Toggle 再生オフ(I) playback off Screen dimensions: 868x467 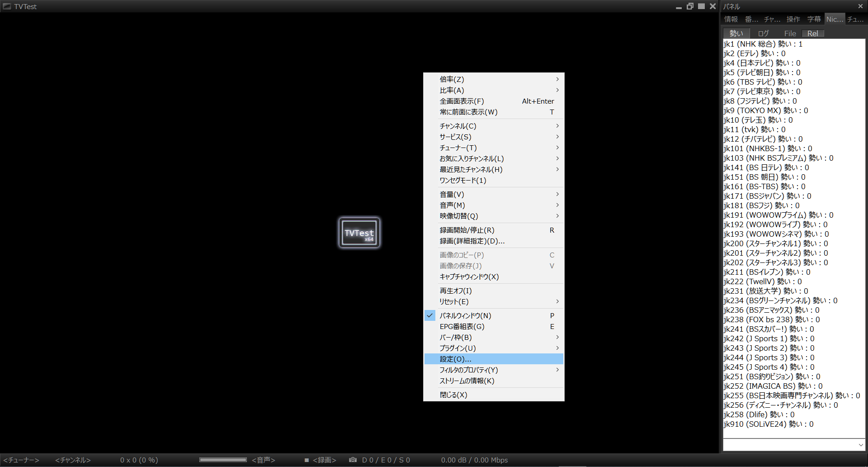click(x=494, y=291)
